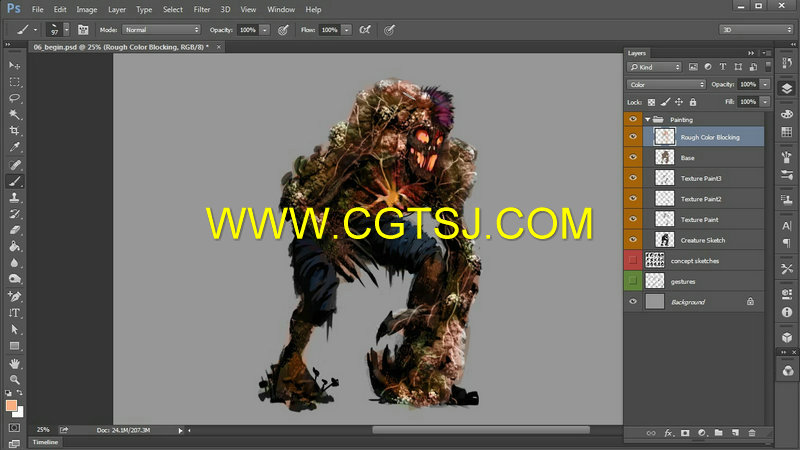Image resolution: width=800 pixels, height=450 pixels.
Task: Select the Move tool
Action: coord(14,65)
